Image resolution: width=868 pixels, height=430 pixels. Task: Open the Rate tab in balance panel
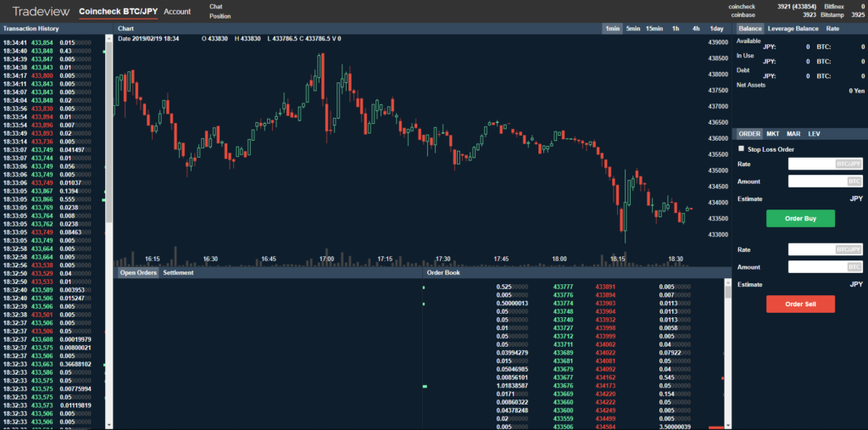832,29
